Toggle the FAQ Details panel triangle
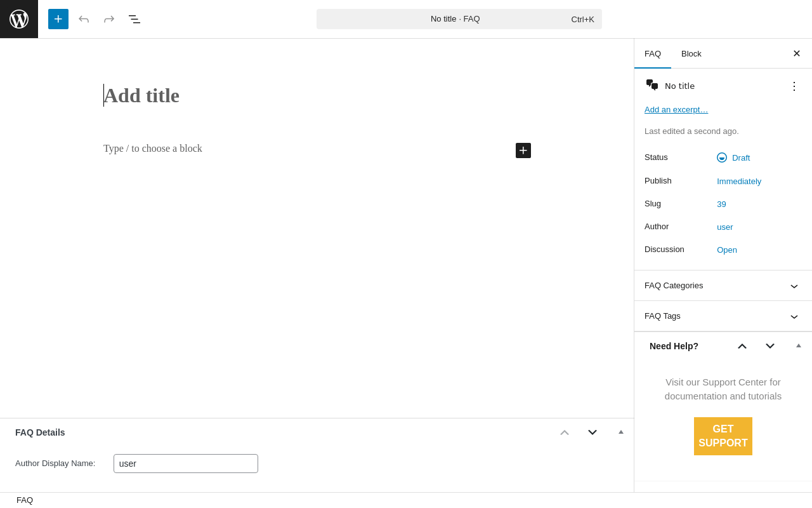Viewport: 812px width, 508px height. [x=621, y=432]
